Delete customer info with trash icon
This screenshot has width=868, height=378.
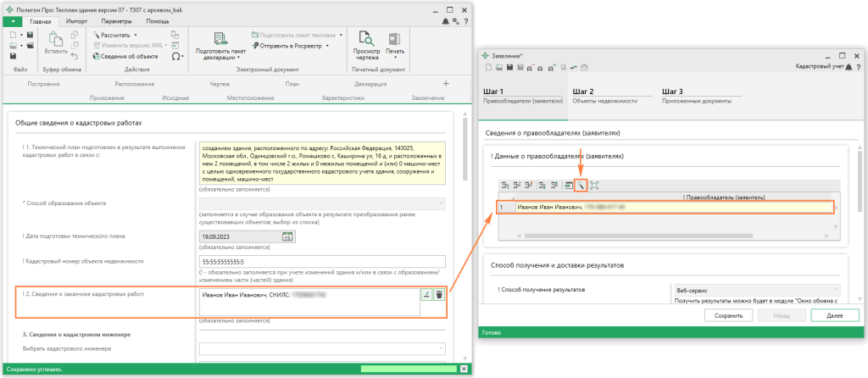pyautogui.click(x=439, y=294)
